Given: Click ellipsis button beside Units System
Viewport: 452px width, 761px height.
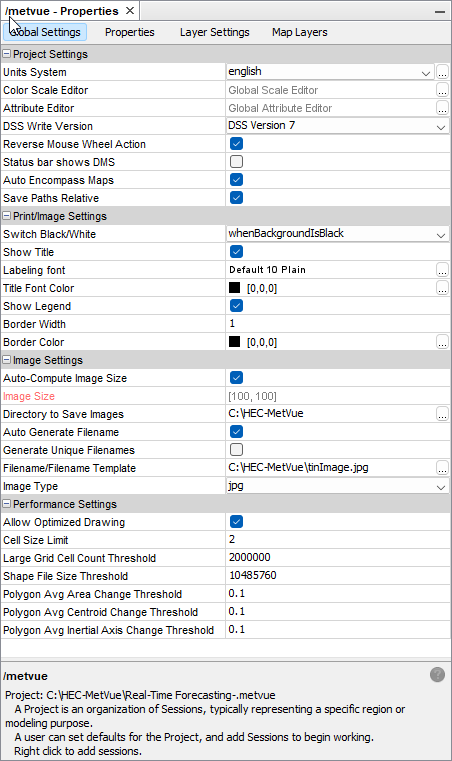Looking at the screenshot, I should pos(442,72).
